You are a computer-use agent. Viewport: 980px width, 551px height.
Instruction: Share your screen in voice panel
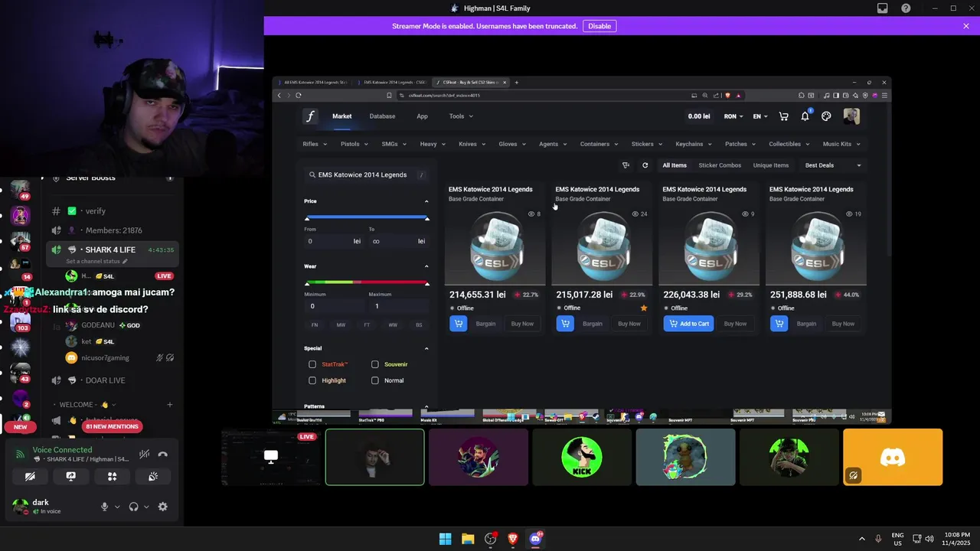[71, 476]
